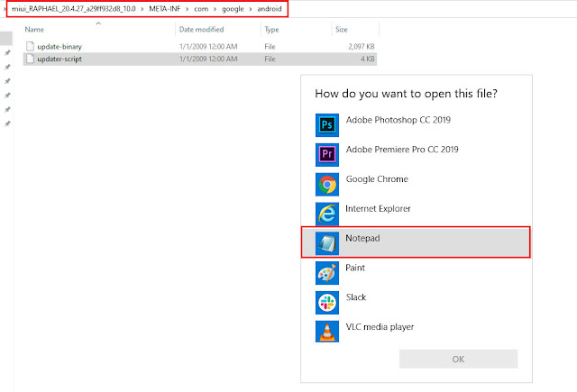Select Slack in the app list

click(356, 297)
